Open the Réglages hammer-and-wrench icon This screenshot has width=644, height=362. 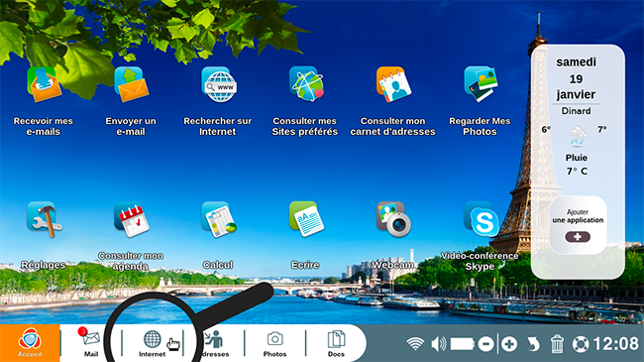point(44,219)
